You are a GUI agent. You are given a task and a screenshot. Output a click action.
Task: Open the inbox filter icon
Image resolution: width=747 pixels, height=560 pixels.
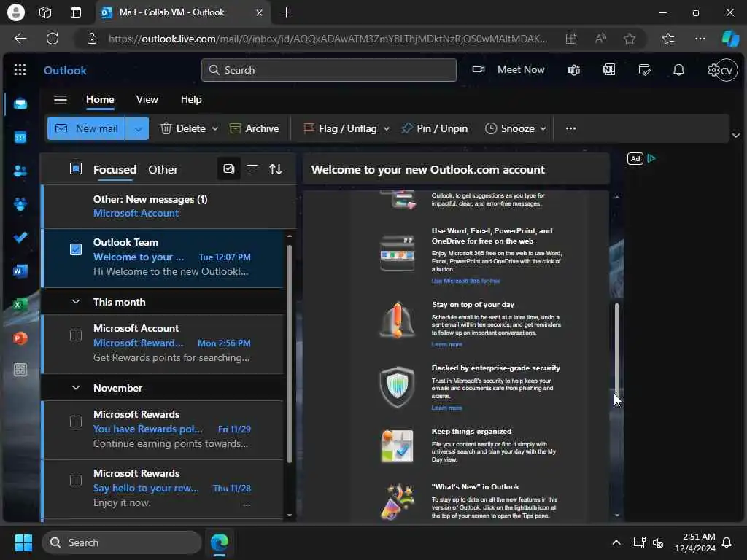(x=252, y=169)
